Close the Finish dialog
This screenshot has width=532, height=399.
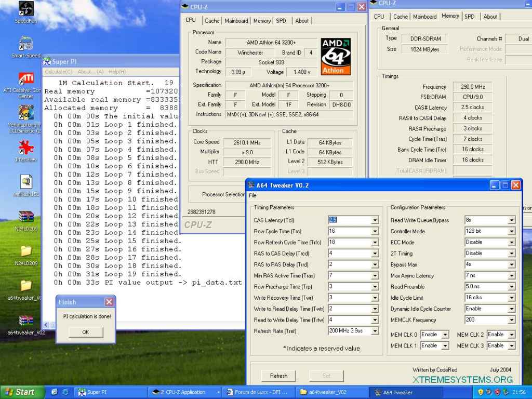click(x=109, y=302)
